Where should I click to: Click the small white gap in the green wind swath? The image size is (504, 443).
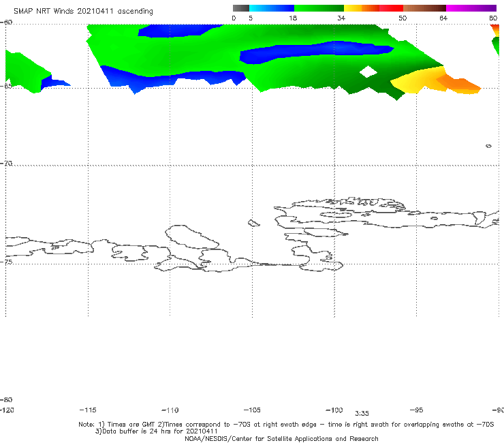pyautogui.click(x=368, y=72)
